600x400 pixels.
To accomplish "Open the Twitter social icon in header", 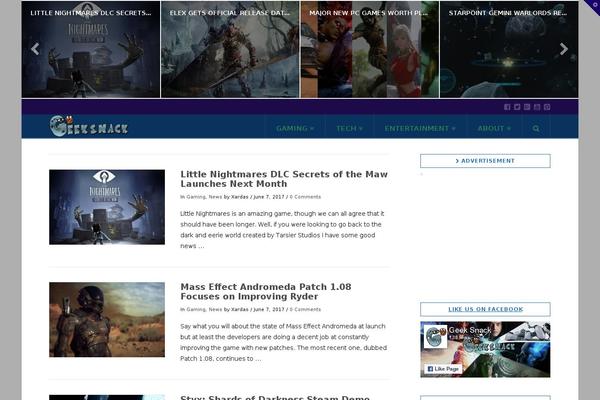I will point(517,107).
